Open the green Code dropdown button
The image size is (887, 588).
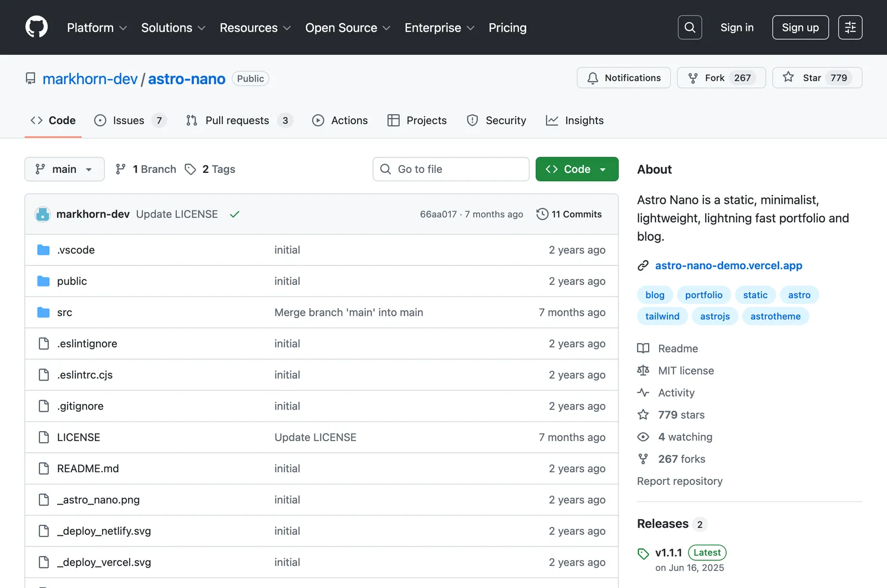coord(577,169)
